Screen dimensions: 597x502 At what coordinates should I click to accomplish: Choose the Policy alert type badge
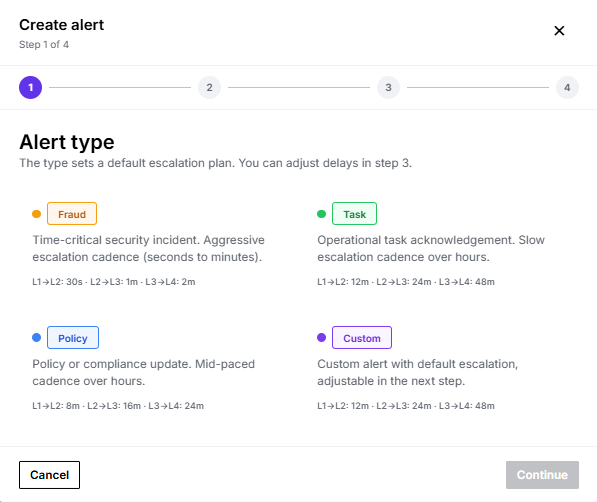[73, 337]
